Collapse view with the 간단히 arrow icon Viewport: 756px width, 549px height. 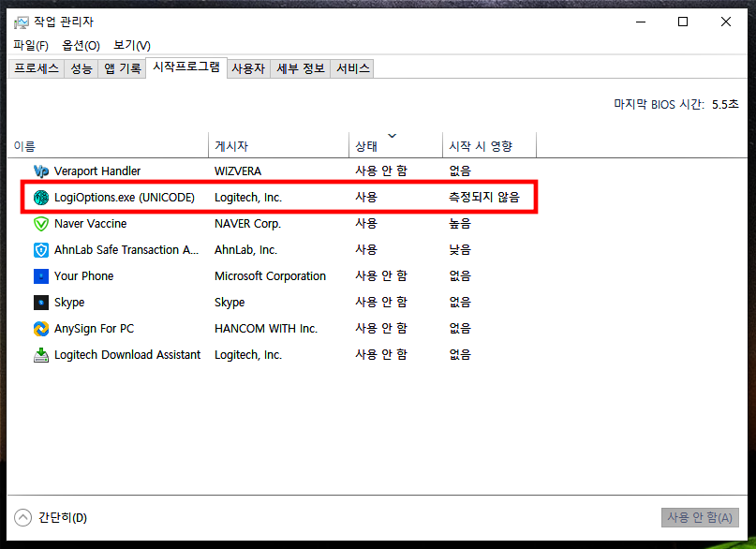[x=22, y=517]
